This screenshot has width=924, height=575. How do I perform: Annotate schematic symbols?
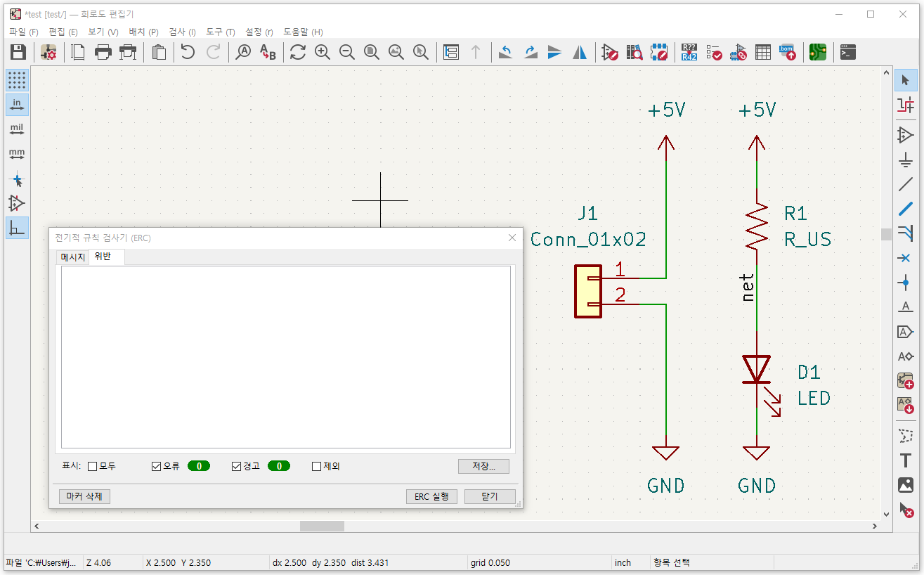pos(689,52)
